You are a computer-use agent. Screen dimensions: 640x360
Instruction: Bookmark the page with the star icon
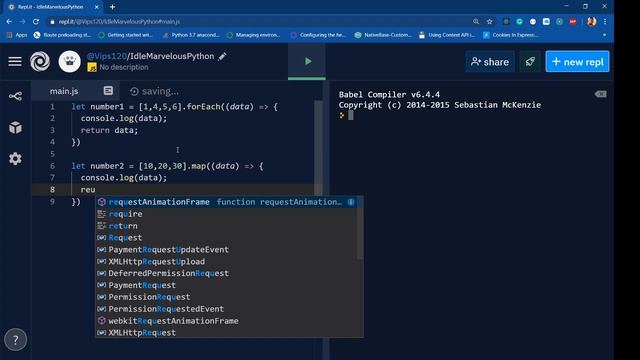coord(489,22)
